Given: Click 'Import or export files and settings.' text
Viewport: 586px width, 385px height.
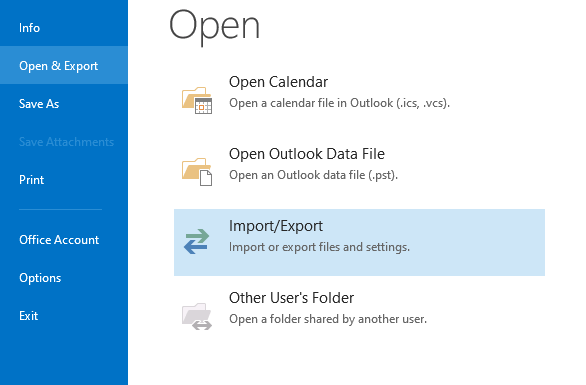Looking at the screenshot, I should pyautogui.click(x=319, y=247).
